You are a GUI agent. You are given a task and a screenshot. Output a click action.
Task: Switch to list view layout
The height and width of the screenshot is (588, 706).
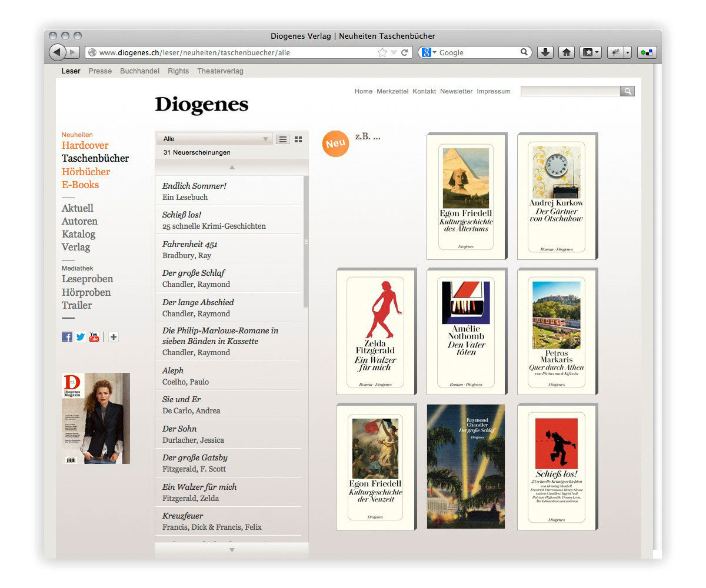tap(283, 139)
